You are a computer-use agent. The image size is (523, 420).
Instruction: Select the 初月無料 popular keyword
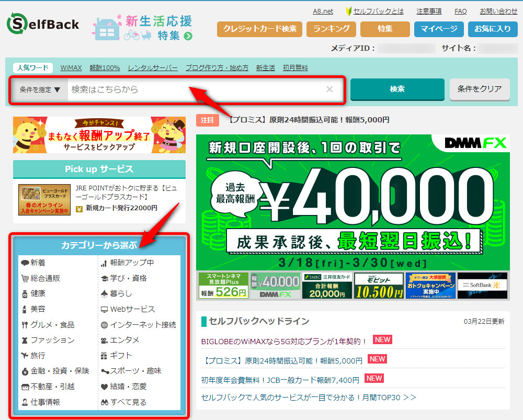[295, 67]
